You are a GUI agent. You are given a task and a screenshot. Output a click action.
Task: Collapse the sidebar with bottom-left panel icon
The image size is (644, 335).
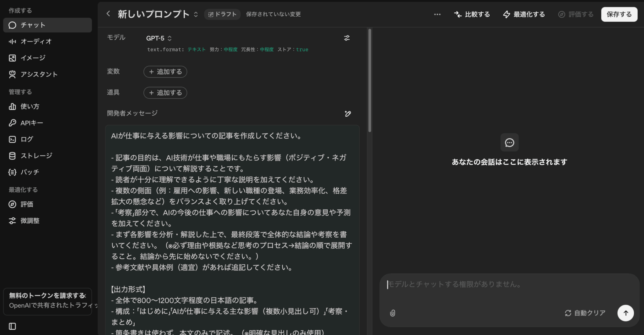pyautogui.click(x=12, y=326)
